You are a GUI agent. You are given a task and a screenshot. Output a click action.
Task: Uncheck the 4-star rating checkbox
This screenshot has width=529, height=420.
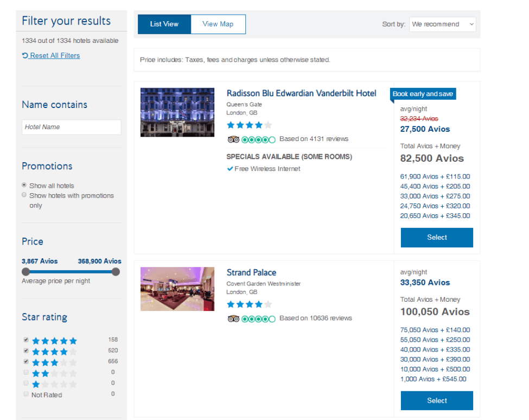point(26,351)
